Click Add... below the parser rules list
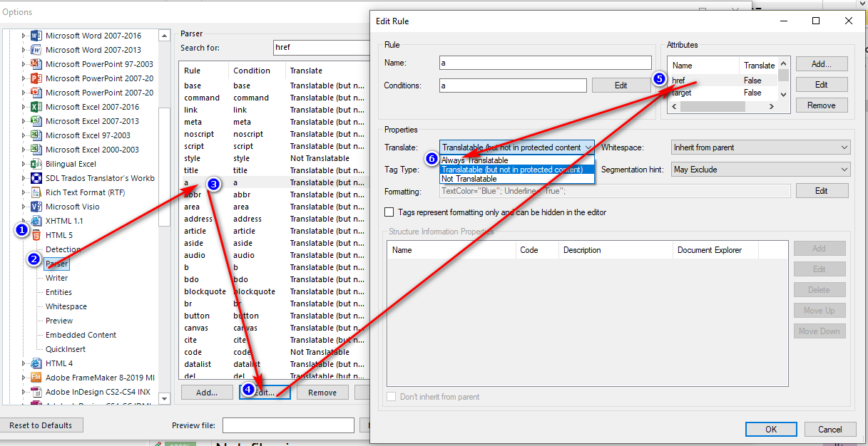The height and width of the screenshot is (446, 868). (207, 393)
